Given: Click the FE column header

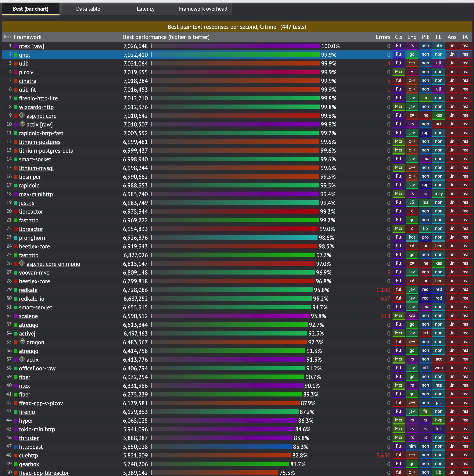Looking at the screenshot, I should tap(439, 37).
